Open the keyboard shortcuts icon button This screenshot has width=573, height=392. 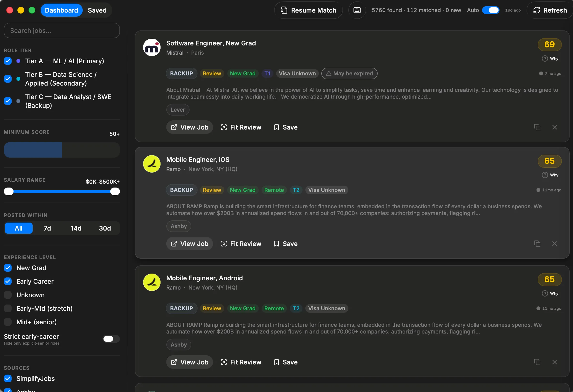point(357,10)
